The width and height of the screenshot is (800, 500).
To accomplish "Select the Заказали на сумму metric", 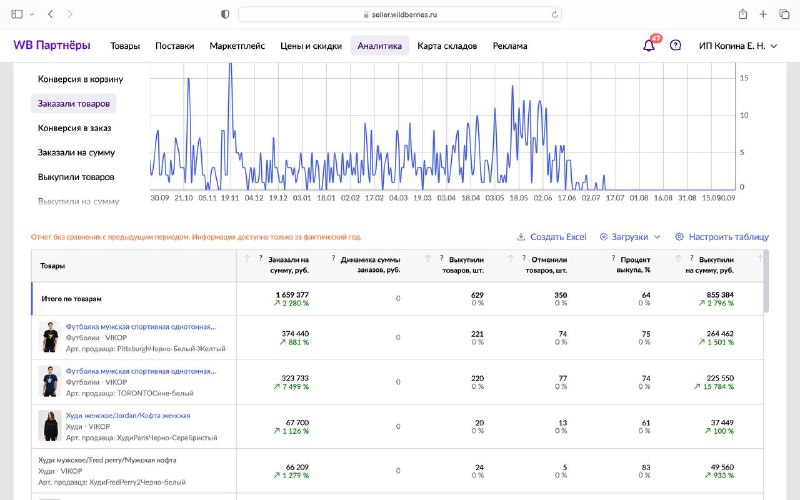I will 77,153.
